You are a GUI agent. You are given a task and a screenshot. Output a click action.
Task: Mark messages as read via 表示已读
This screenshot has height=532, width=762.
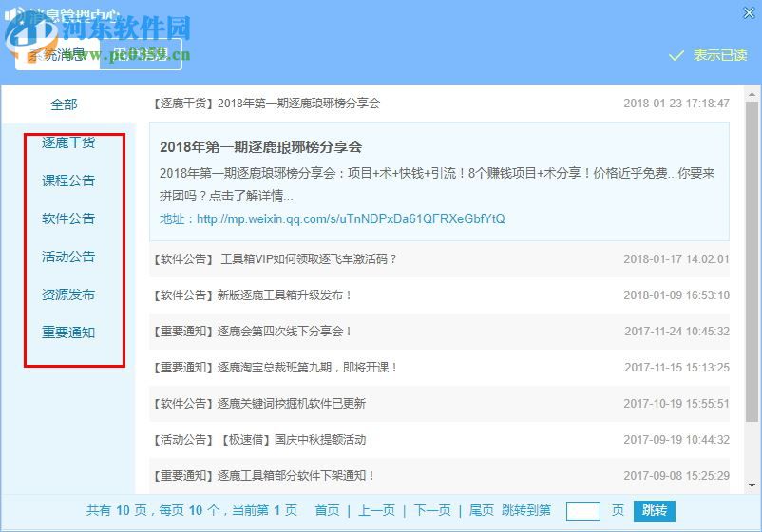click(x=720, y=55)
